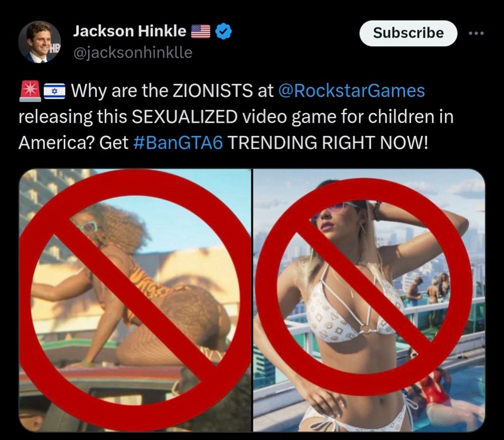Subscribe to Jackson Hinkle
The image size is (504, 440).
point(408,33)
